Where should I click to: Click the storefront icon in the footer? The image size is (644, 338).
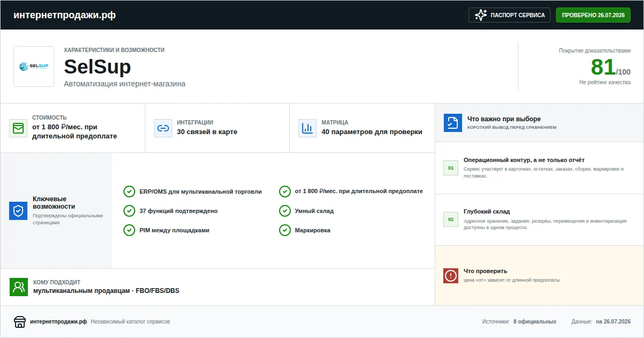click(20, 322)
